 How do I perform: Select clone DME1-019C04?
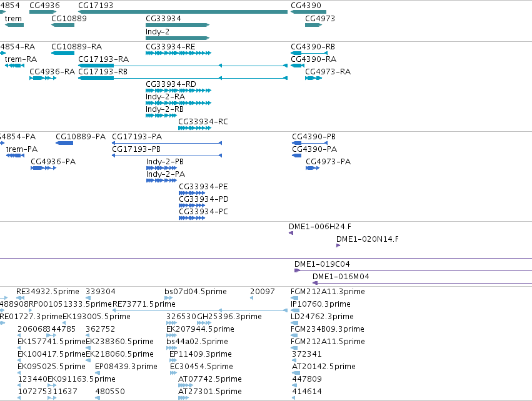pyautogui.click(x=413, y=270)
